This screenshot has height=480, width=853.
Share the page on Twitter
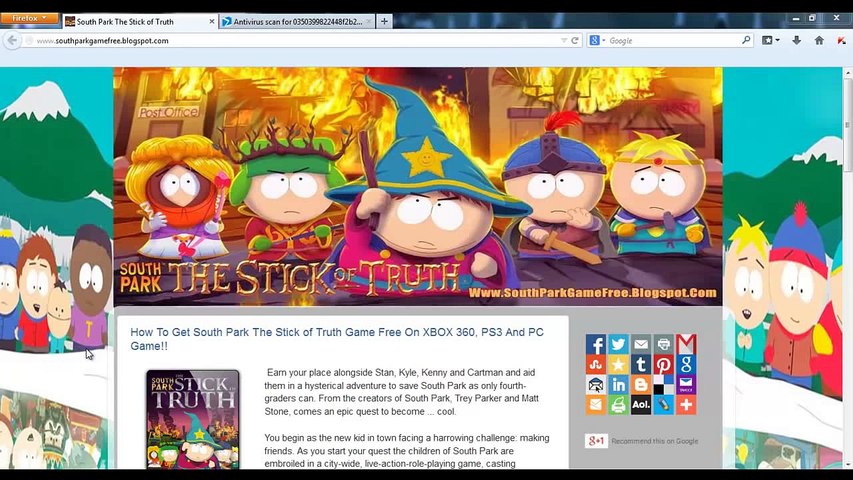click(618, 344)
